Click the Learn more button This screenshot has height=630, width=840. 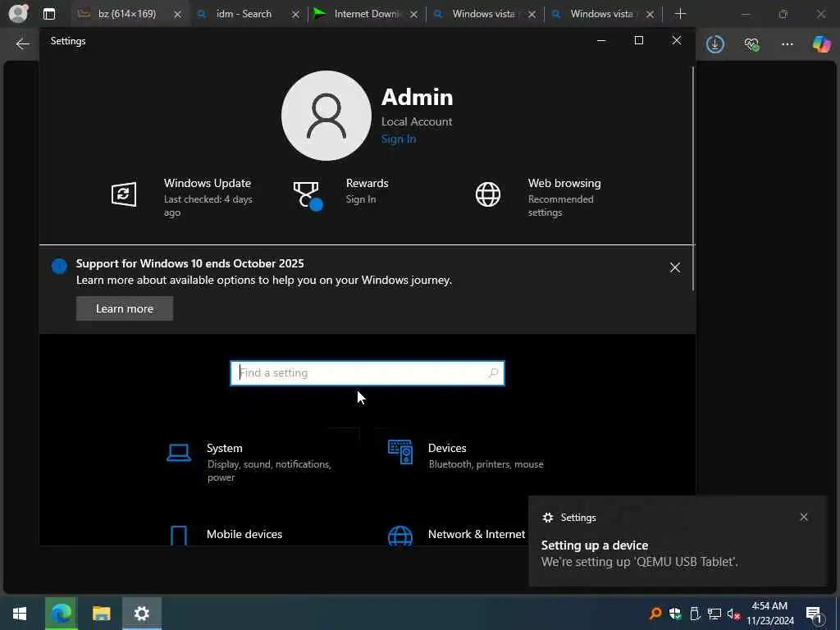click(x=125, y=308)
